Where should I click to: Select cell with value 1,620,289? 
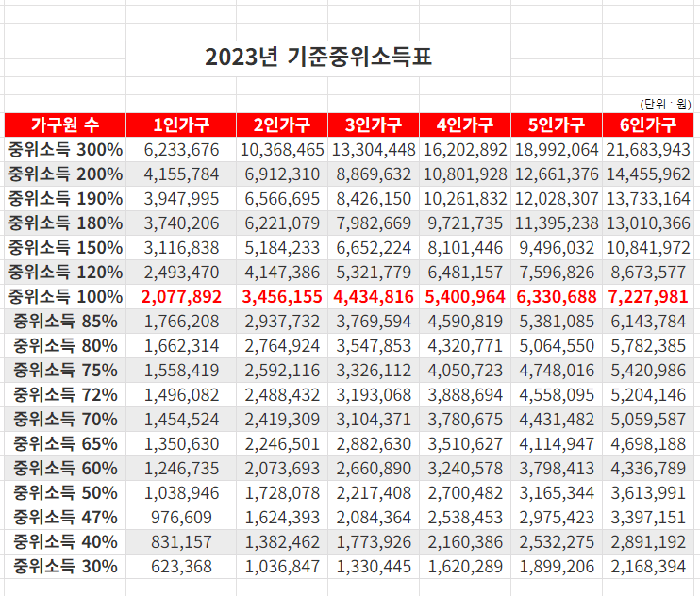pyautogui.click(x=465, y=567)
